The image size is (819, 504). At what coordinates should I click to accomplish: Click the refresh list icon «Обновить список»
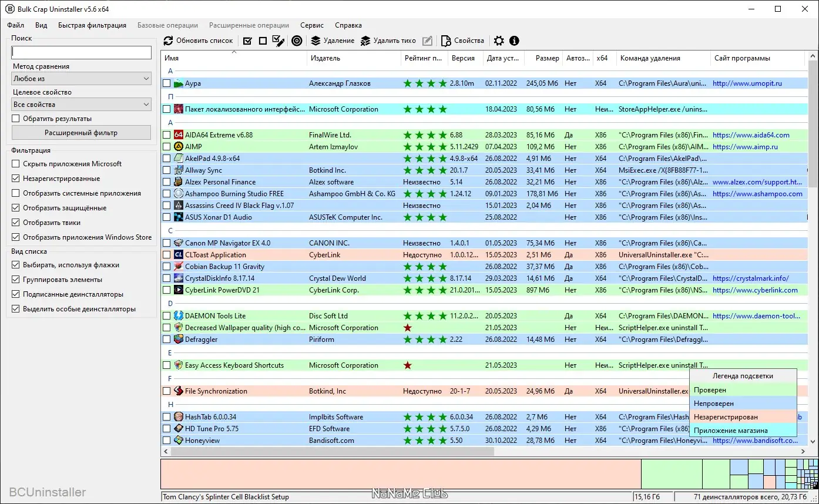169,41
